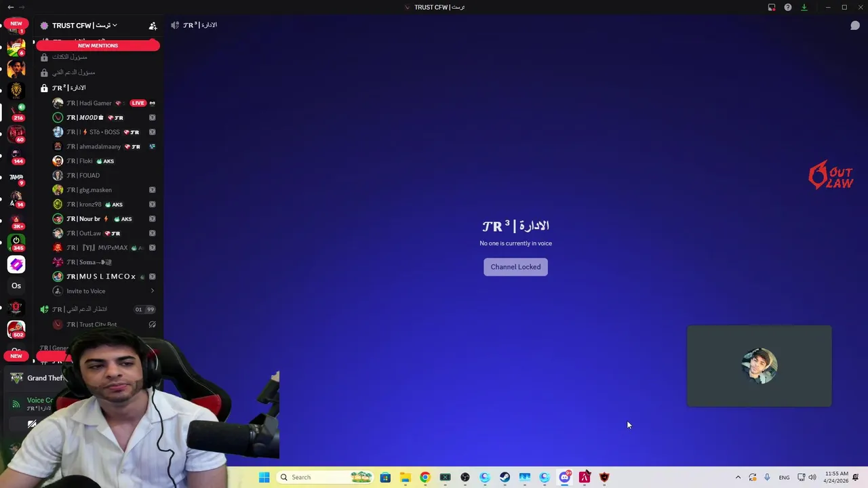Open the Discord inbox icon in title bar

click(x=772, y=7)
